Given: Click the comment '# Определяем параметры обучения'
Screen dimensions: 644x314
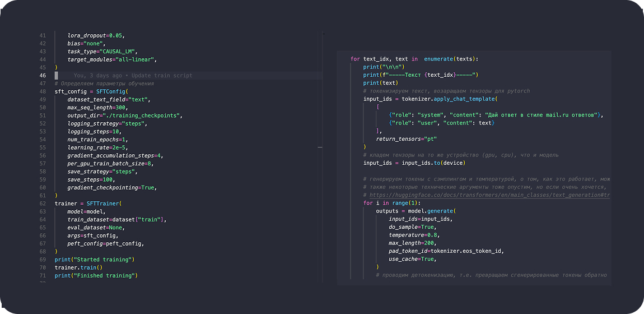Looking at the screenshot, I should click(104, 84).
